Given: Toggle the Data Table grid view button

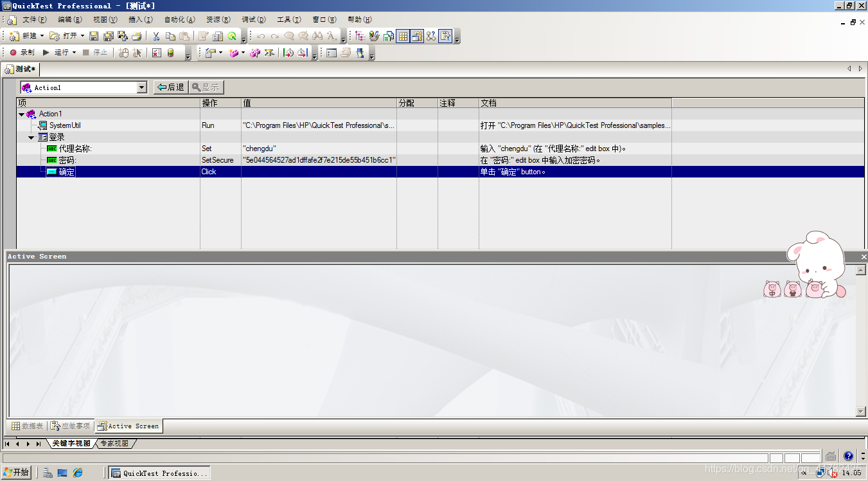Looking at the screenshot, I should 403,36.
